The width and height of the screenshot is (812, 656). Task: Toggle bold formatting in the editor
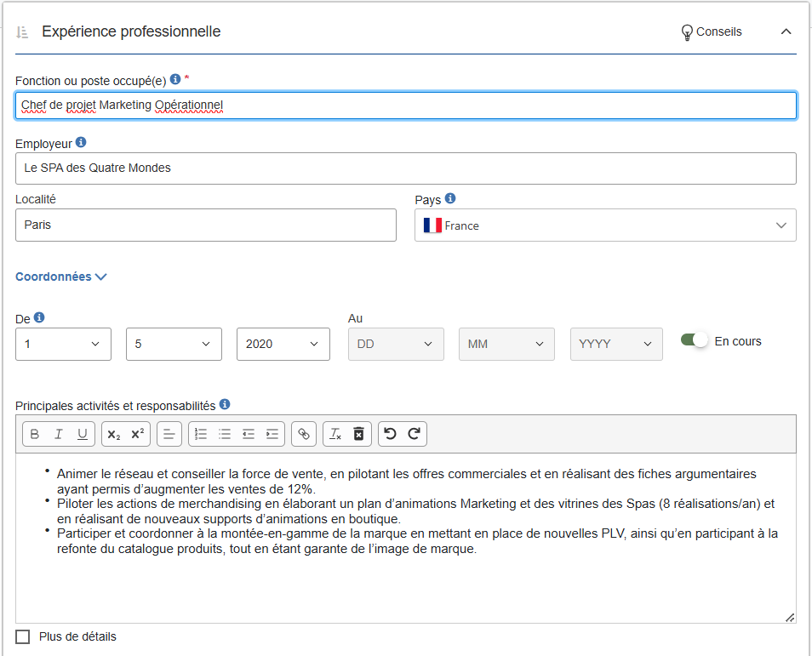pyautogui.click(x=35, y=434)
